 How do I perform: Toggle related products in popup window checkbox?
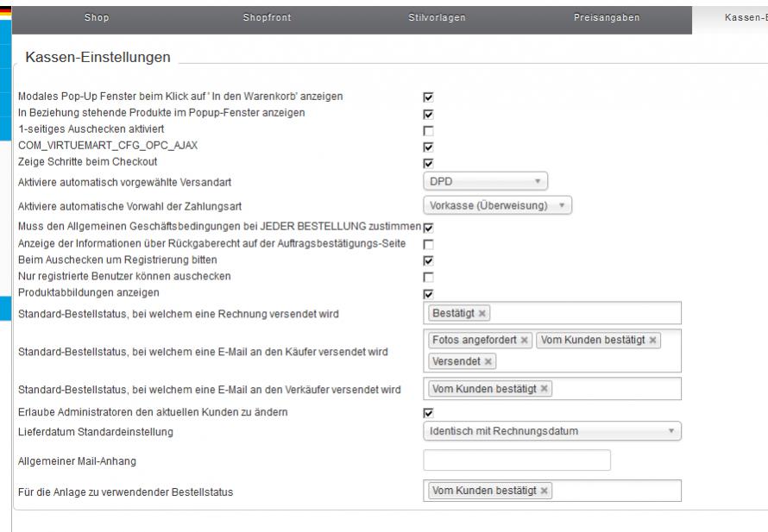[x=428, y=114]
